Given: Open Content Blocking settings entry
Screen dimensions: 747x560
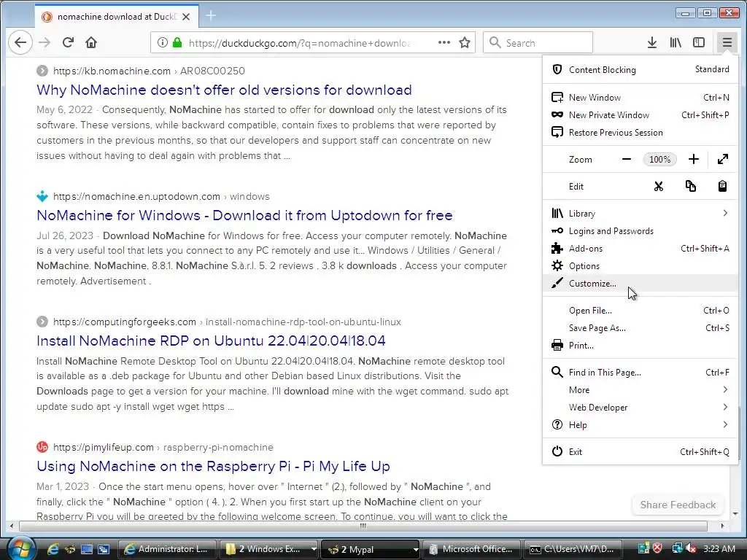Looking at the screenshot, I should [x=640, y=69].
